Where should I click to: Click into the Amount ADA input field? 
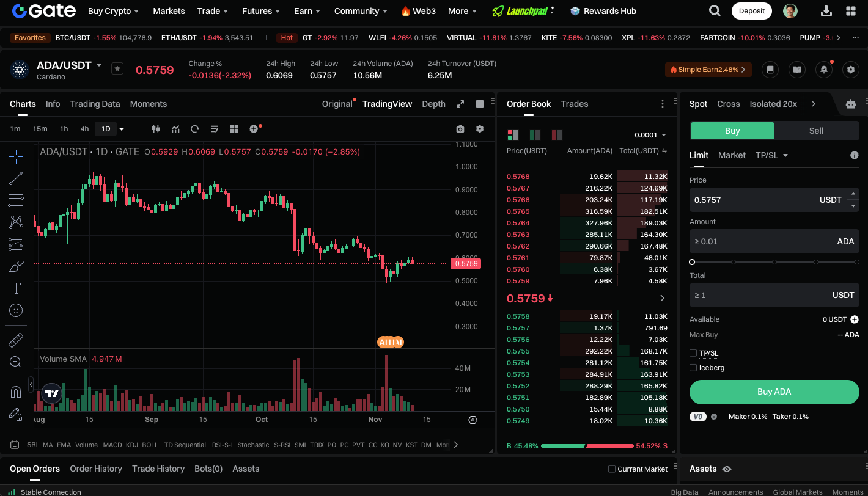pyautogui.click(x=774, y=241)
